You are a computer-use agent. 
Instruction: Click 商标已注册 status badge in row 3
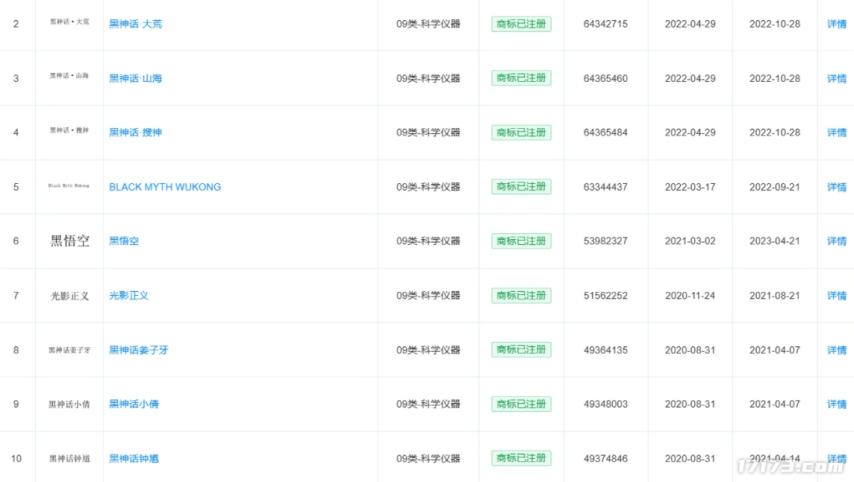521,78
